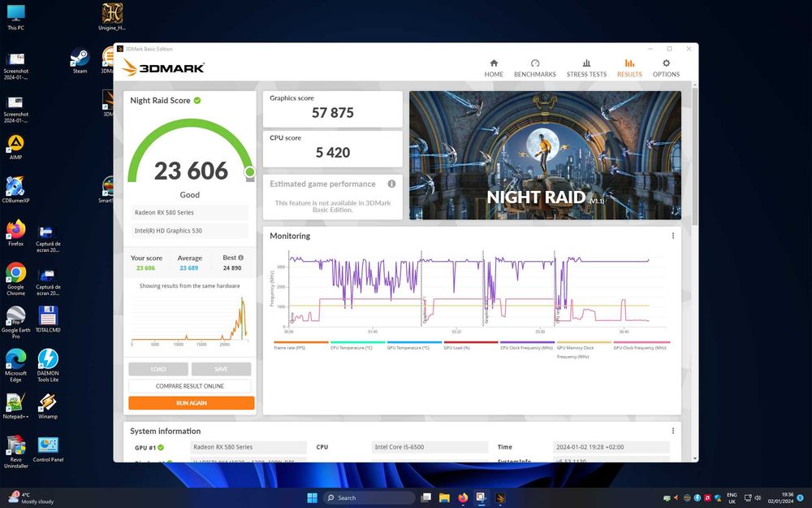This screenshot has height=508, width=812.
Task: Click the Average score 23 689
Action: pos(189,268)
